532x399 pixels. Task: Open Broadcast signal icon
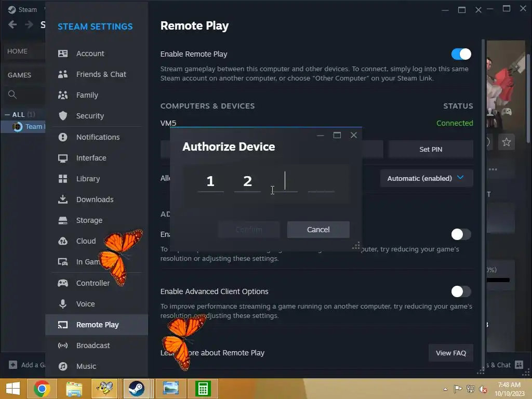coord(63,345)
